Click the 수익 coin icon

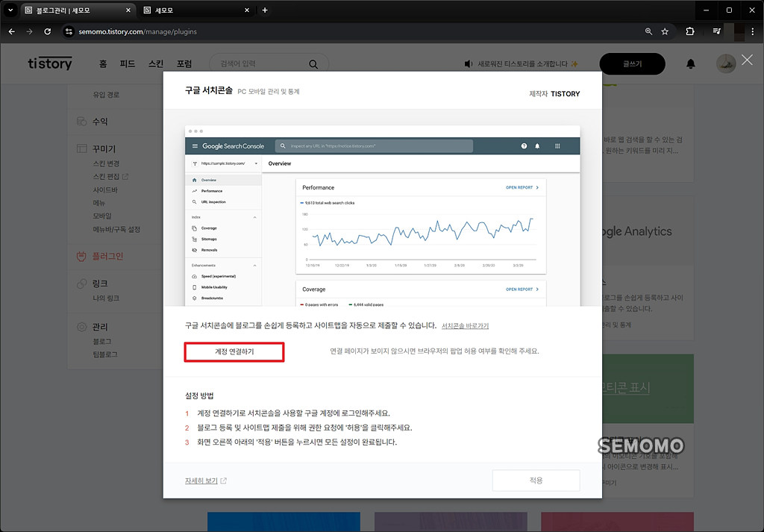(82, 122)
